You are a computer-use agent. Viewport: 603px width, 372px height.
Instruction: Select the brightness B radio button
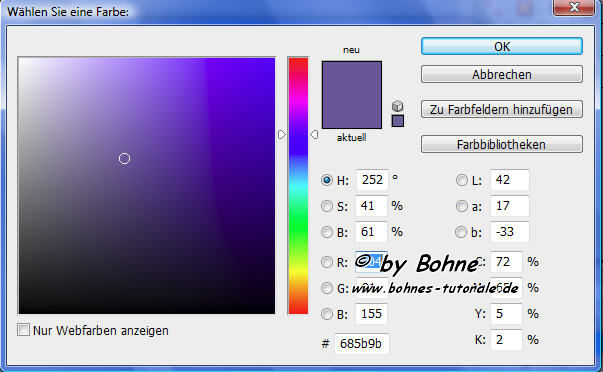tap(327, 232)
